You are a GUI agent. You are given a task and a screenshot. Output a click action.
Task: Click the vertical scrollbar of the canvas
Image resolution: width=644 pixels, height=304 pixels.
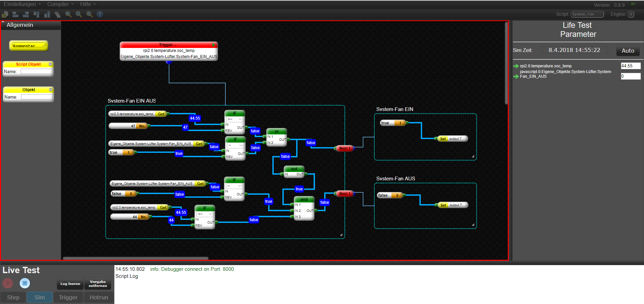(506, 63)
